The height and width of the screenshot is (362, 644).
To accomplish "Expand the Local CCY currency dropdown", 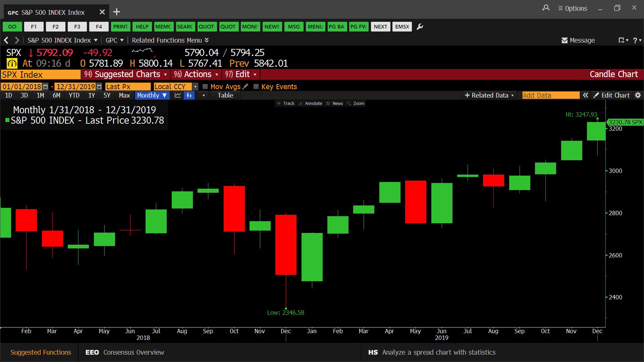I will pyautogui.click(x=195, y=86).
